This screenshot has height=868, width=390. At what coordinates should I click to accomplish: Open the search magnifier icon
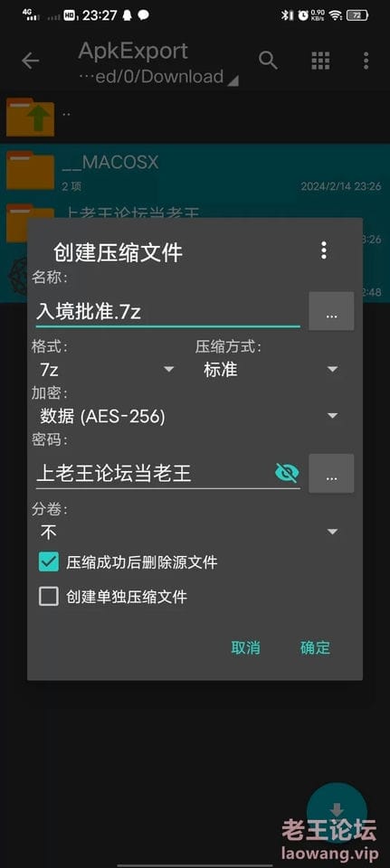pyautogui.click(x=268, y=61)
